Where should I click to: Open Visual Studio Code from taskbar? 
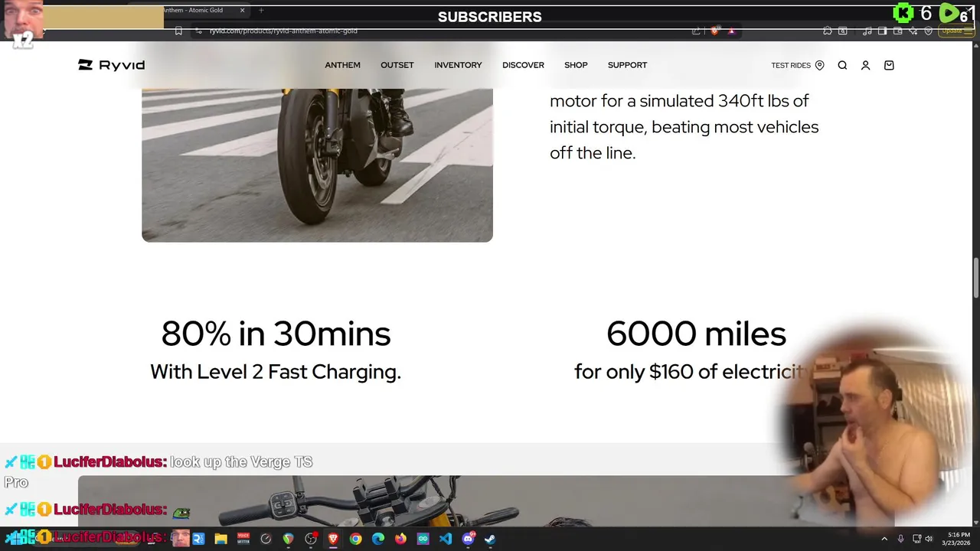tap(446, 539)
